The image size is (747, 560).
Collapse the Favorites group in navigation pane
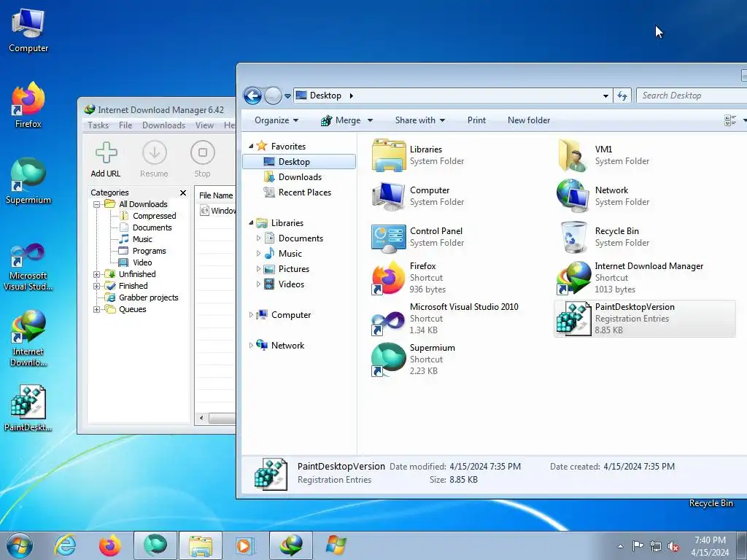click(251, 146)
